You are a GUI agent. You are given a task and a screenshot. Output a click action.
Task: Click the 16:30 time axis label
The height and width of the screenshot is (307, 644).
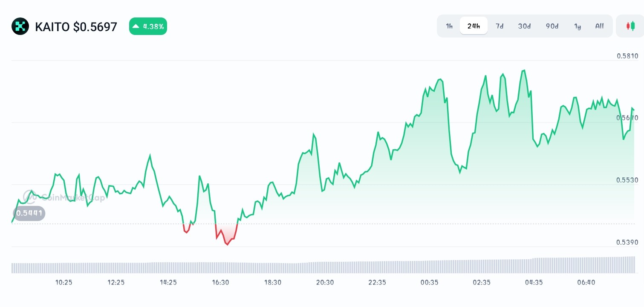(x=220, y=282)
